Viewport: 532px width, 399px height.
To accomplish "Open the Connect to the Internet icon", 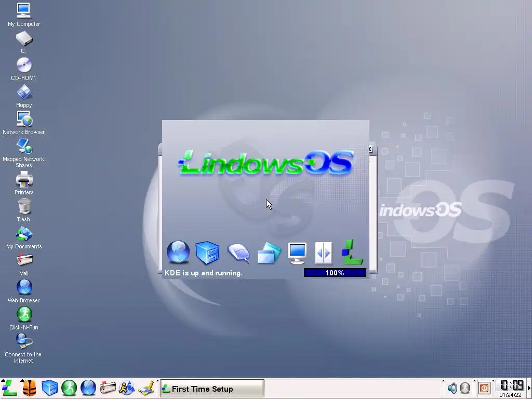I will [x=24, y=349].
